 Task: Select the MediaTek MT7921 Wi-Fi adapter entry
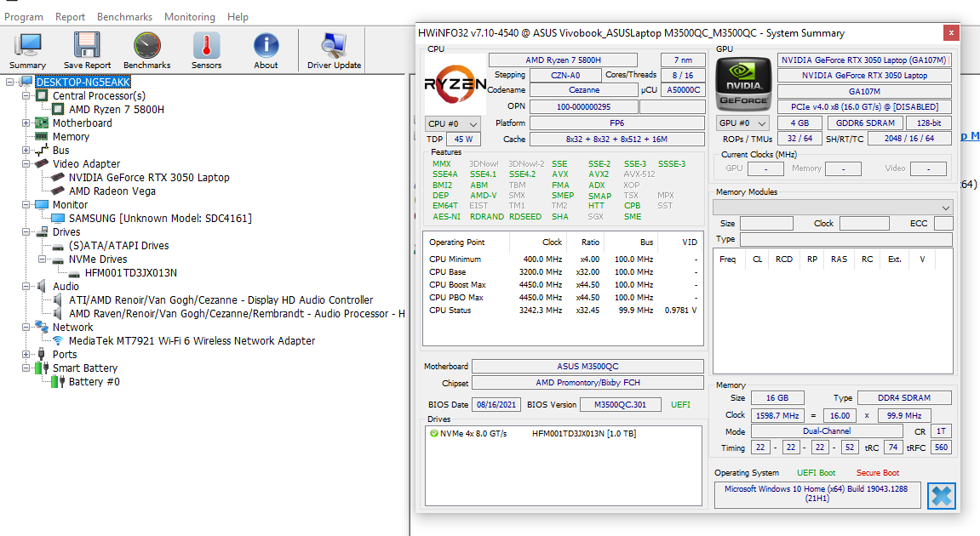point(192,341)
